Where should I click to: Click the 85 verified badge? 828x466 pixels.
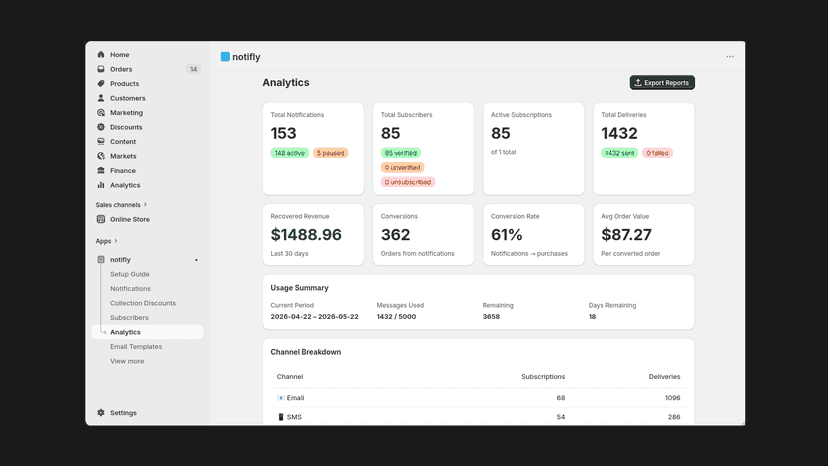click(401, 153)
